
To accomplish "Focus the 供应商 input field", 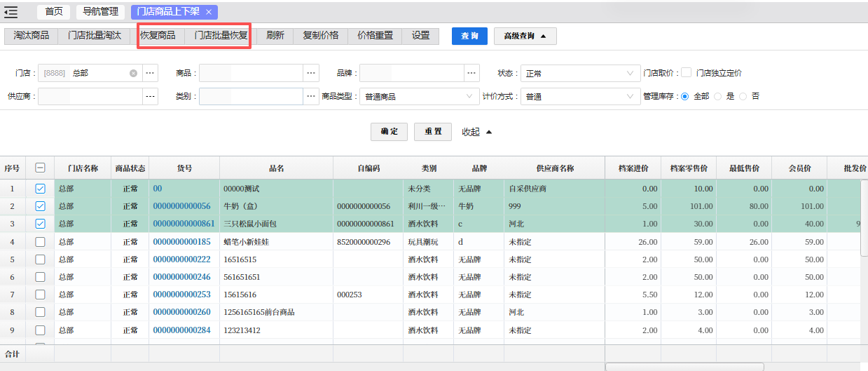I will tap(90, 96).
